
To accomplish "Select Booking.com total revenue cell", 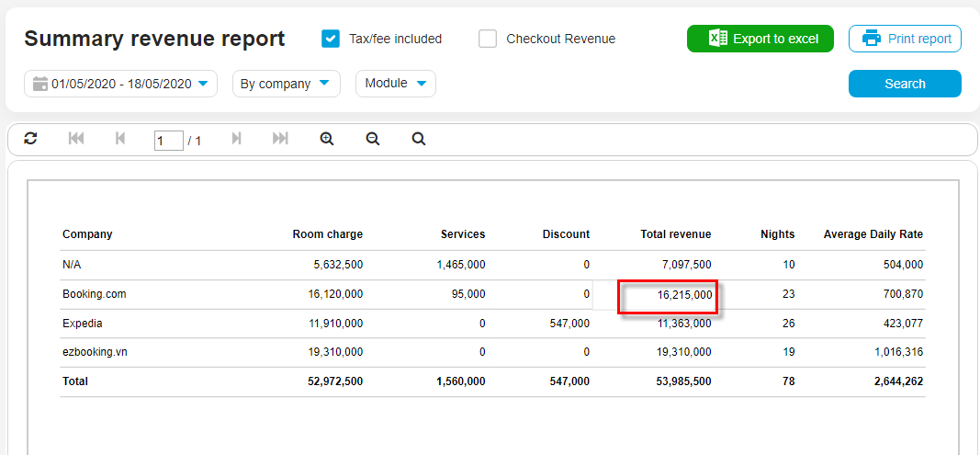I will 668,295.
